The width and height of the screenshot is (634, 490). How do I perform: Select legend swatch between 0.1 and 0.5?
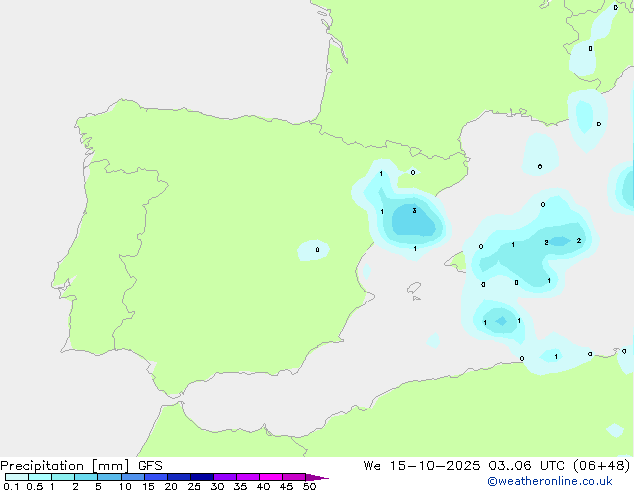coord(17,477)
